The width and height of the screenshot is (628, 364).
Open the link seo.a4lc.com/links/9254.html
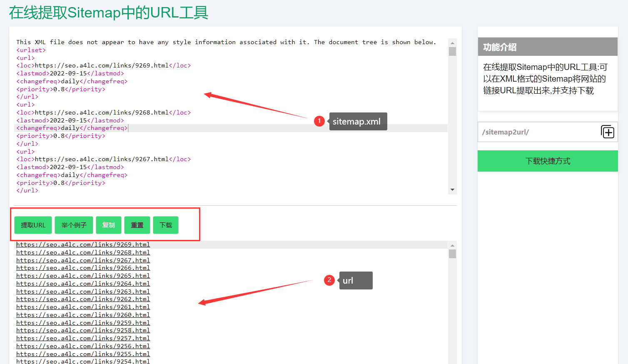click(x=83, y=362)
